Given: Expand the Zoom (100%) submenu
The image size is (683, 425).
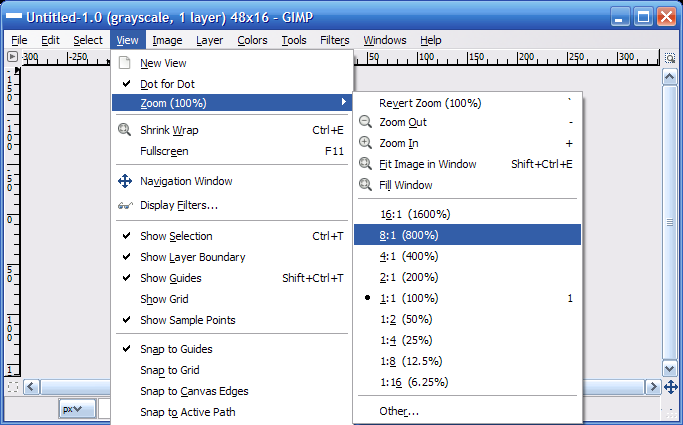Looking at the screenshot, I should point(232,103).
